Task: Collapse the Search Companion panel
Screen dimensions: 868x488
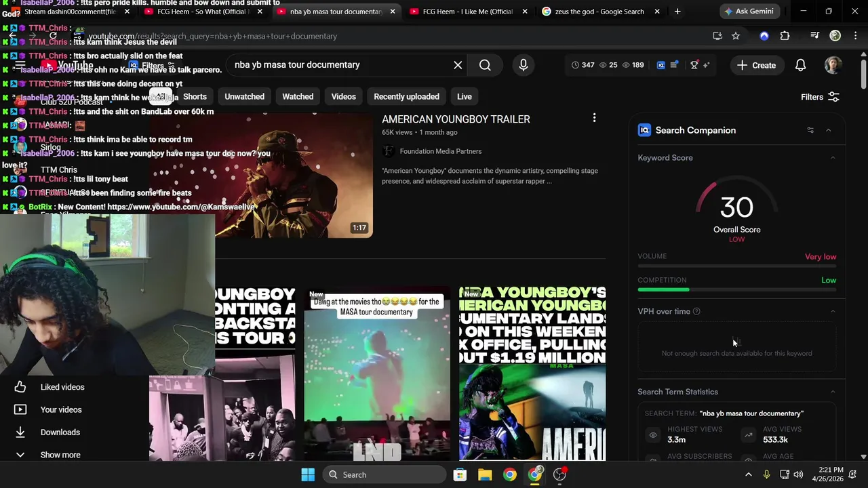Action: tap(828, 130)
